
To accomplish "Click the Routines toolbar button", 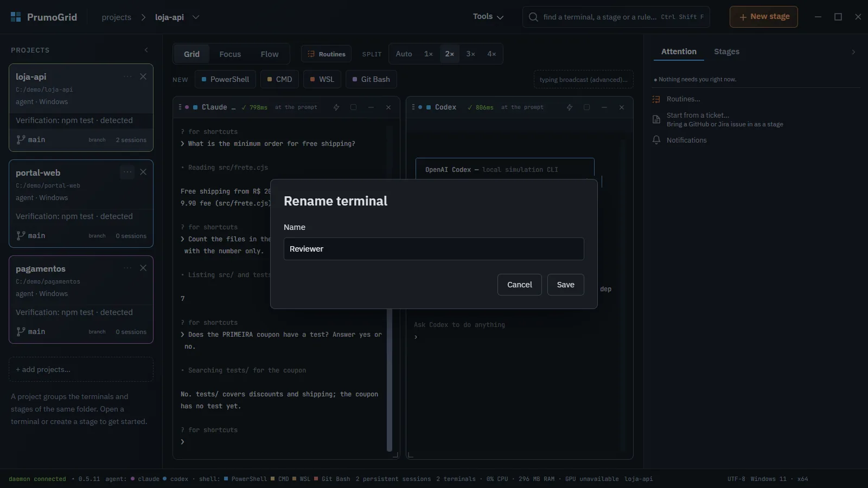I will click(x=327, y=54).
